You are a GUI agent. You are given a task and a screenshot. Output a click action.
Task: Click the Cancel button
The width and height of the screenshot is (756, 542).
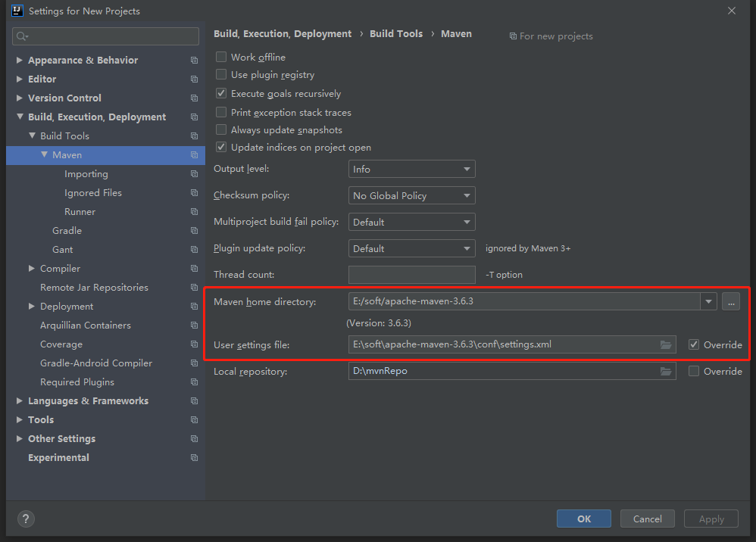tap(647, 519)
